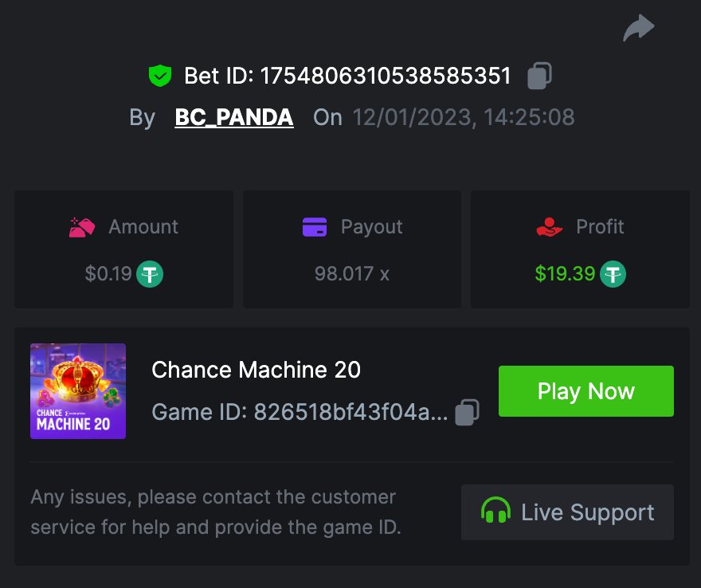Screen dimensions: 701x588
Task: Click the red Profit hand icon
Action: (x=550, y=227)
